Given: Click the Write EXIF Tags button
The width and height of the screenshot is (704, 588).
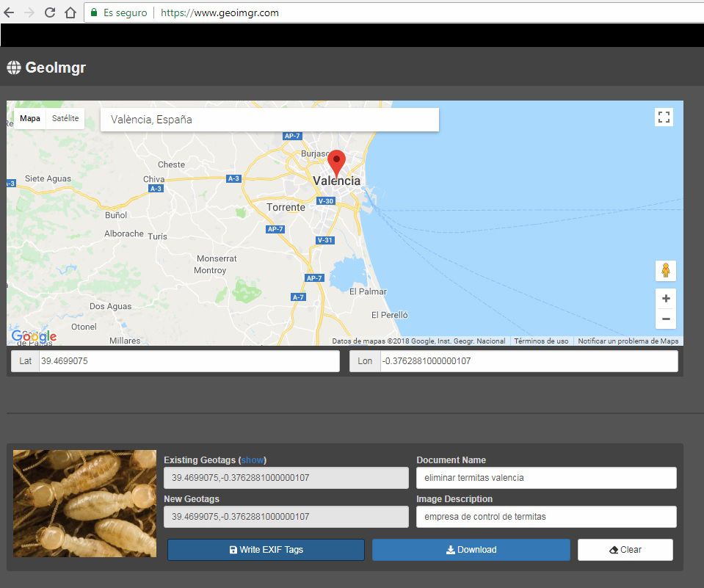Looking at the screenshot, I should 266,549.
